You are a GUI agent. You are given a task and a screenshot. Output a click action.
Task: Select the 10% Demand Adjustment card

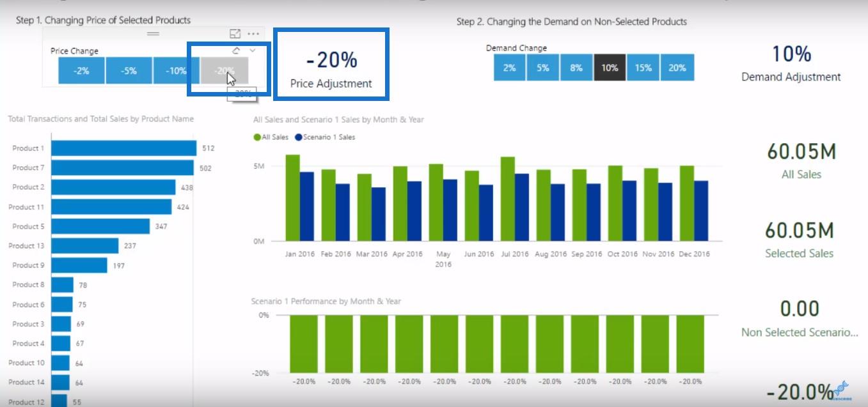791,64
